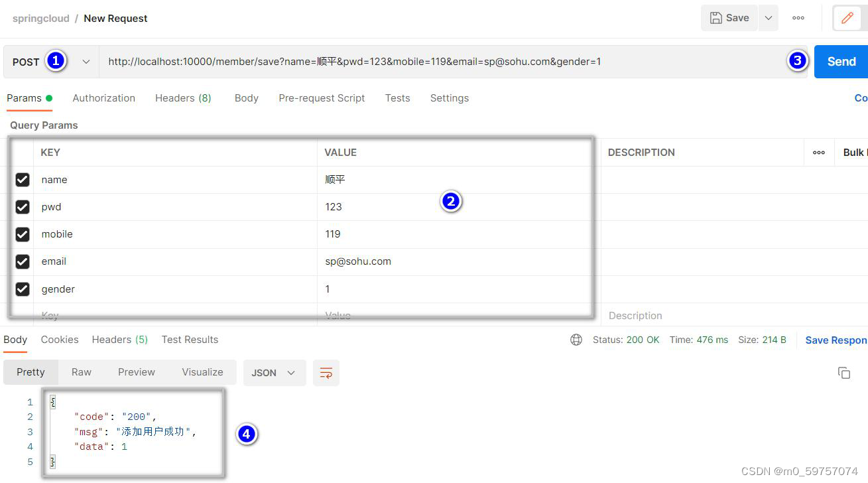Open the POST method dropdown
Screen dimensions: 868x483
(51, 62)
